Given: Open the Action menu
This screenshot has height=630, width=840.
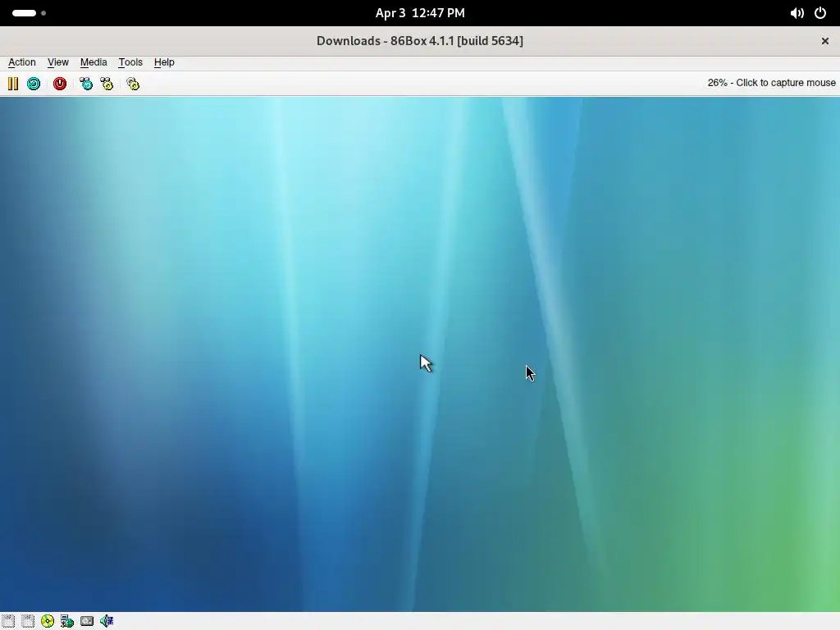Looking at the screenshot, I should pyautogui.click(x=22, y=62).
